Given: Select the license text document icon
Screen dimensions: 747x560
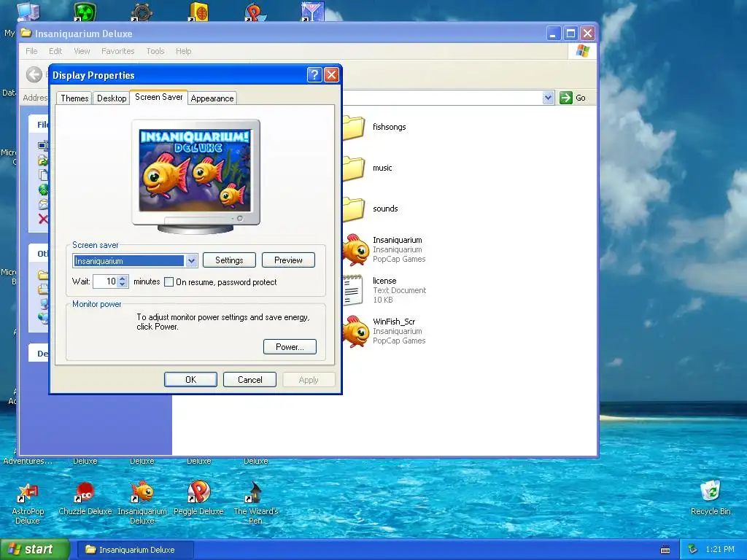Looking at the screenshot, I should pyautogui.click(x=352, y=290).
